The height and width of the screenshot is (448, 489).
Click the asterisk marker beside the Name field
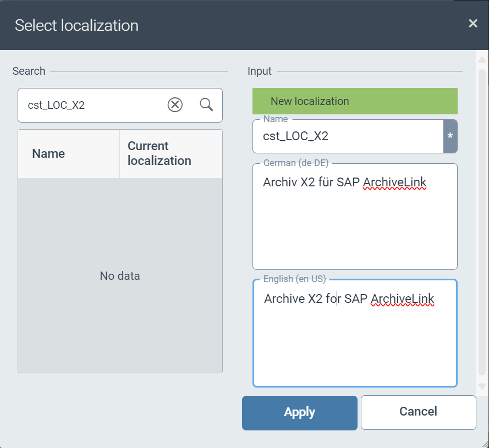pos(450,136)
